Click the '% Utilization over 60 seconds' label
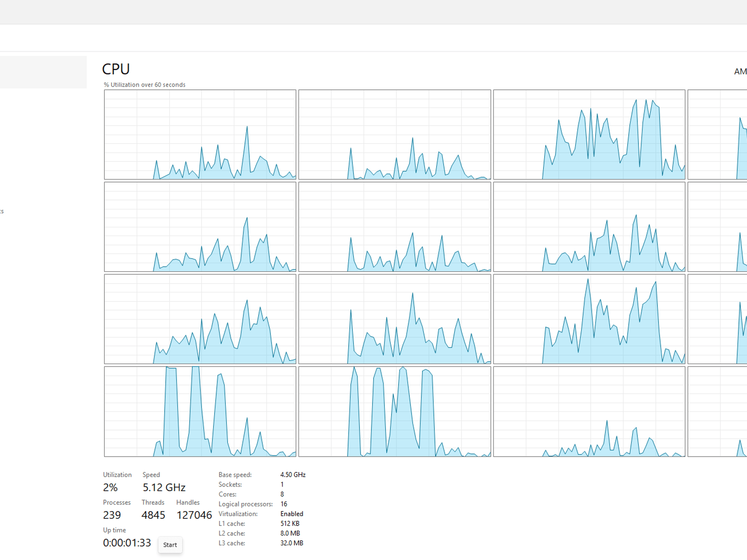Screen dimensions: 747x560 click(x=145, y=85)
